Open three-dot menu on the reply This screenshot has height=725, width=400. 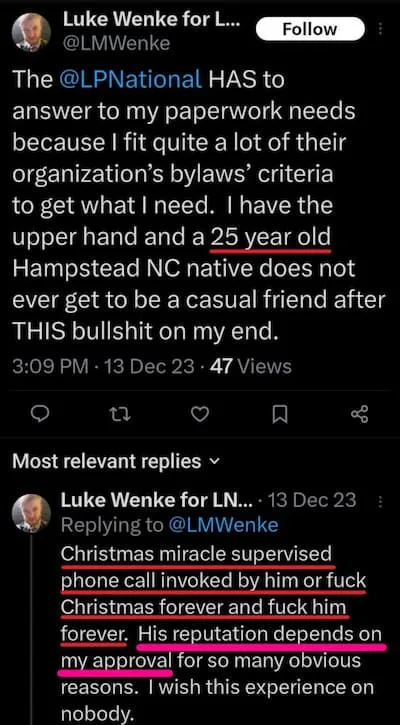[381, 503]
